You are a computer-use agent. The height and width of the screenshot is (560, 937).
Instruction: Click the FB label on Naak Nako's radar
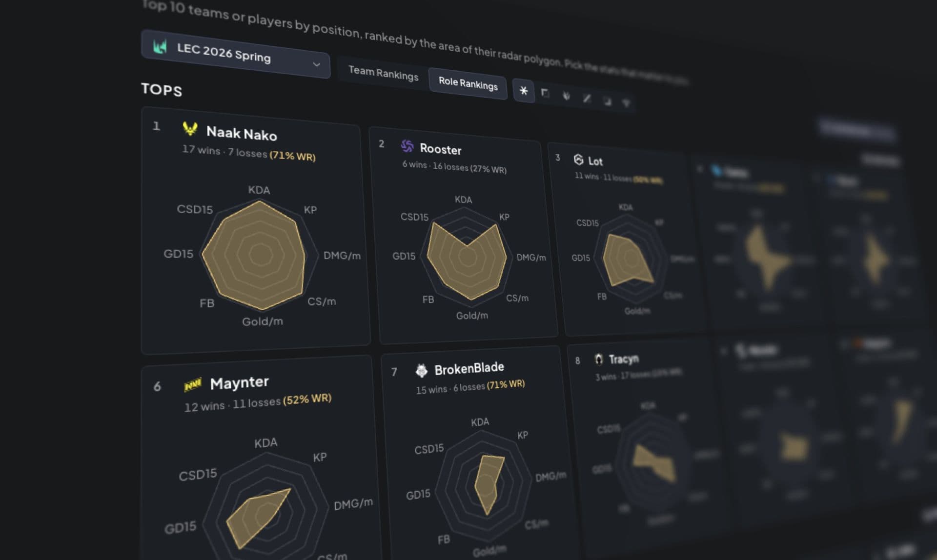click(207, 303)
